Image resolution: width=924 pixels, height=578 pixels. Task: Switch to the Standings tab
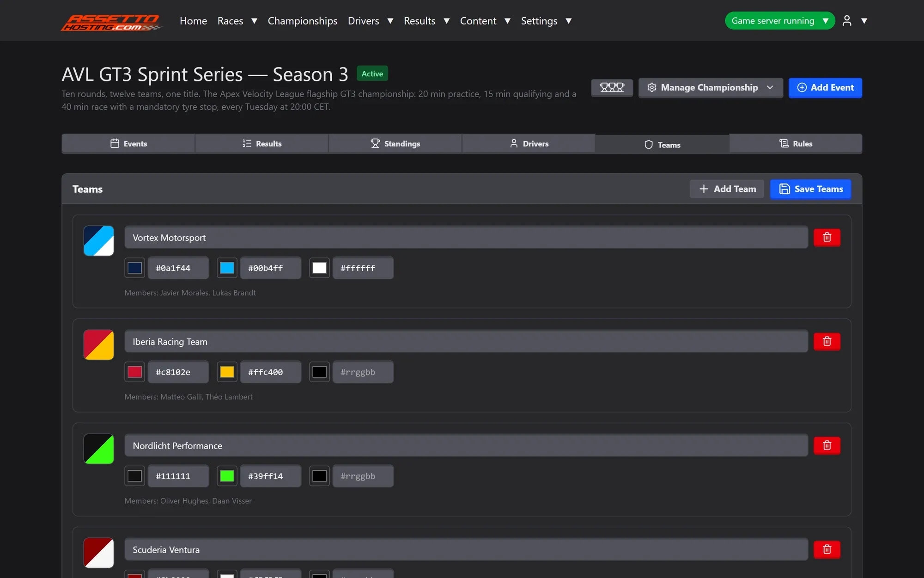[x=395, y=144]
